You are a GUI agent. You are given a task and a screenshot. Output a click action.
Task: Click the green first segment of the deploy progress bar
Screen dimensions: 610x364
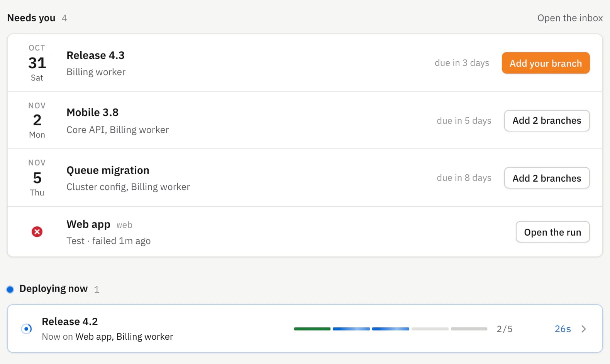point(312,329)
